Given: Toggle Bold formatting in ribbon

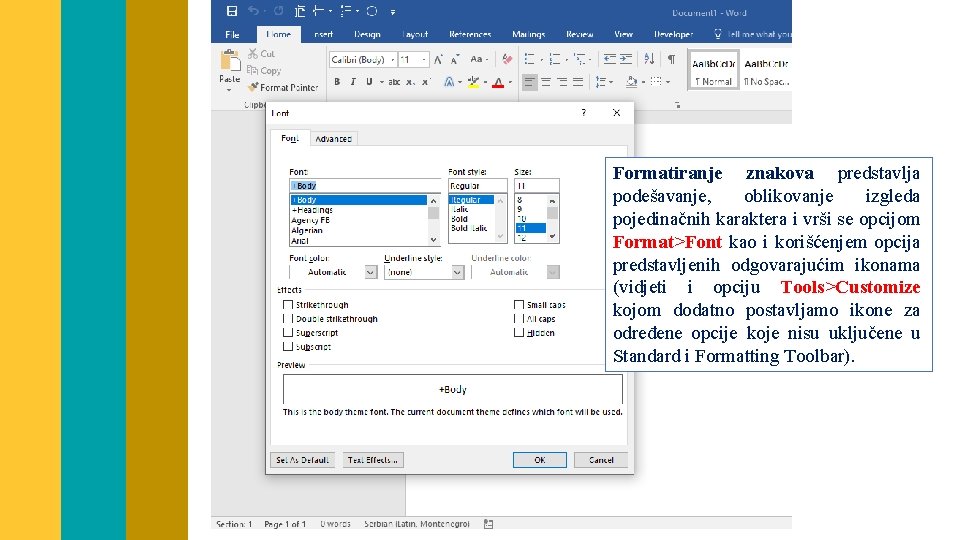Looking at the screenshot, I should coord(337,81).
